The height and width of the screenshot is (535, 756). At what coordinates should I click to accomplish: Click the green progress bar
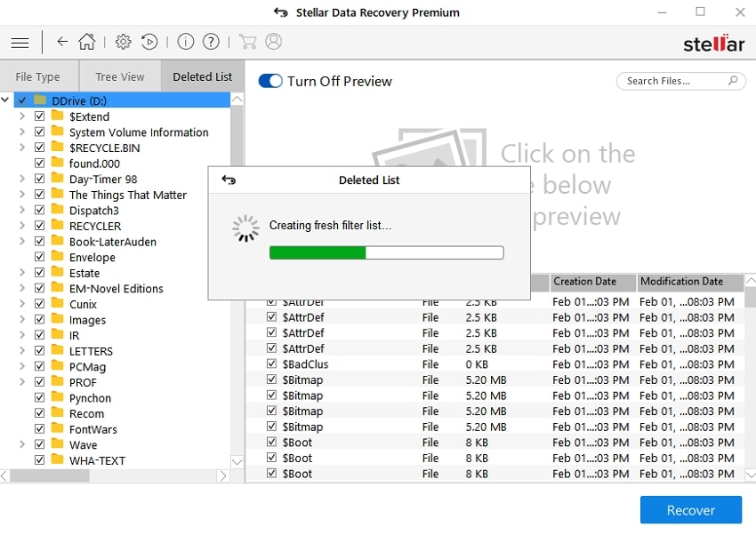click(317, 252)
